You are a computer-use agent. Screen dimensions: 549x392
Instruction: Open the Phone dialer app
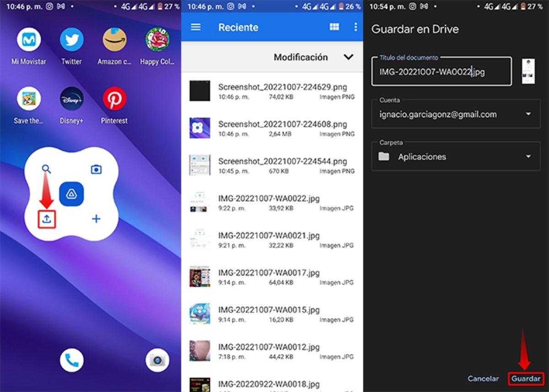click(x=71, y=360)
